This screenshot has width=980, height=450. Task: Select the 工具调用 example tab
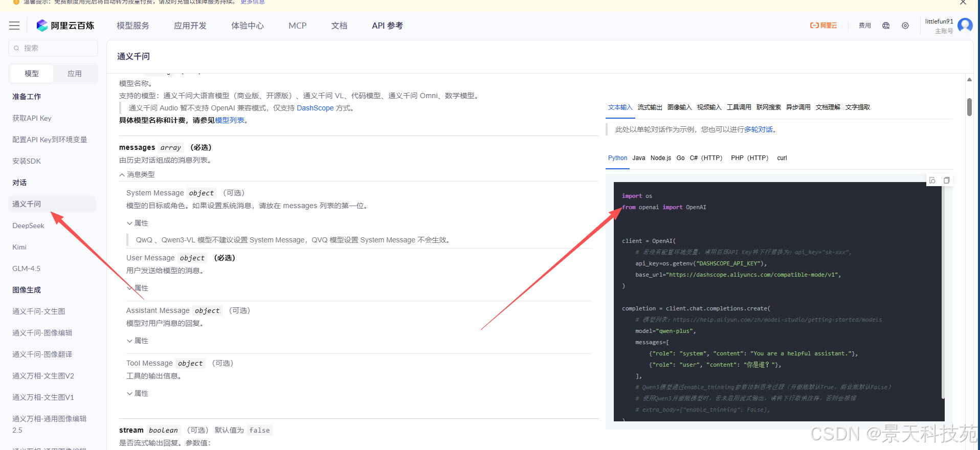click(739, 107)
